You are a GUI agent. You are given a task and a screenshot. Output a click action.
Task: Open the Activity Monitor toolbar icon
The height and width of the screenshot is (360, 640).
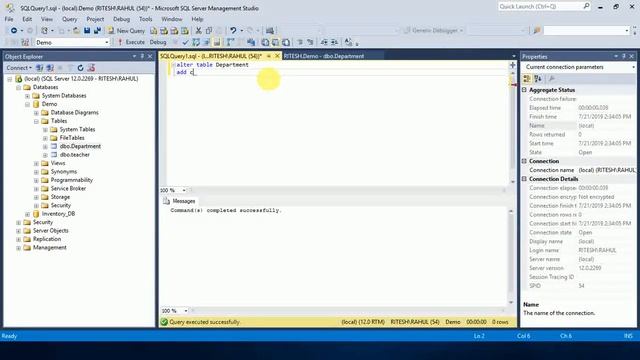tap(270, 31)
